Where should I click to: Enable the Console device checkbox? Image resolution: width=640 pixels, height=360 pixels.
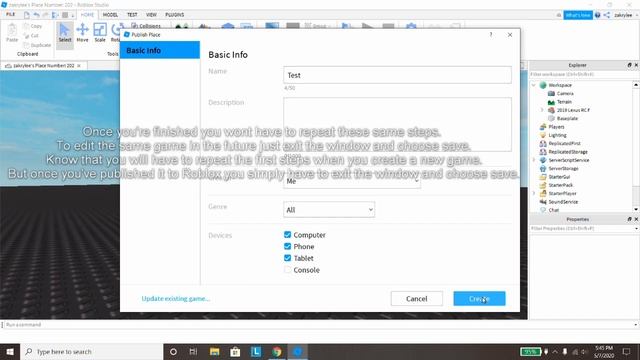pyautogui.click(x=287, y=270)
